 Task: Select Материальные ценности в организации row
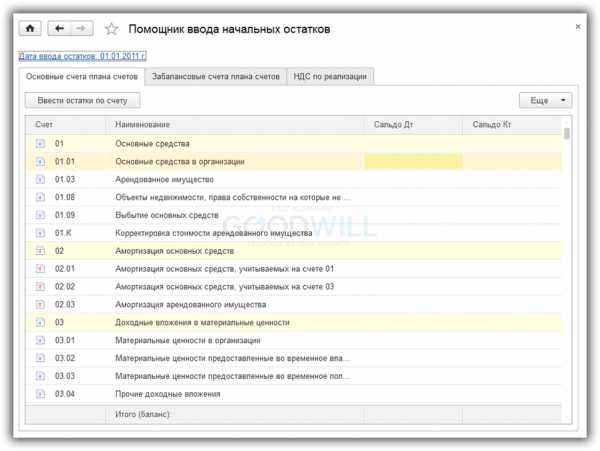point(293,340)
